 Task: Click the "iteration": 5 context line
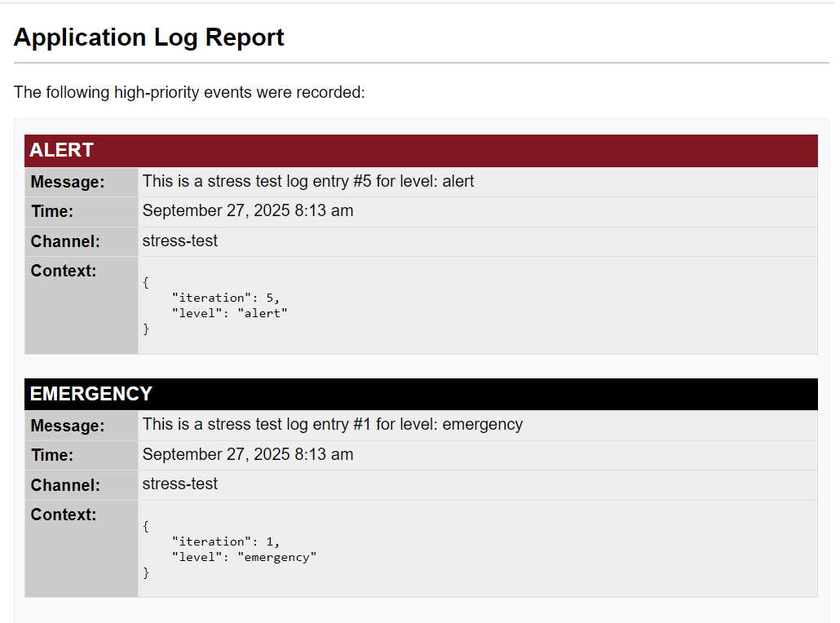tap(226, 298)
